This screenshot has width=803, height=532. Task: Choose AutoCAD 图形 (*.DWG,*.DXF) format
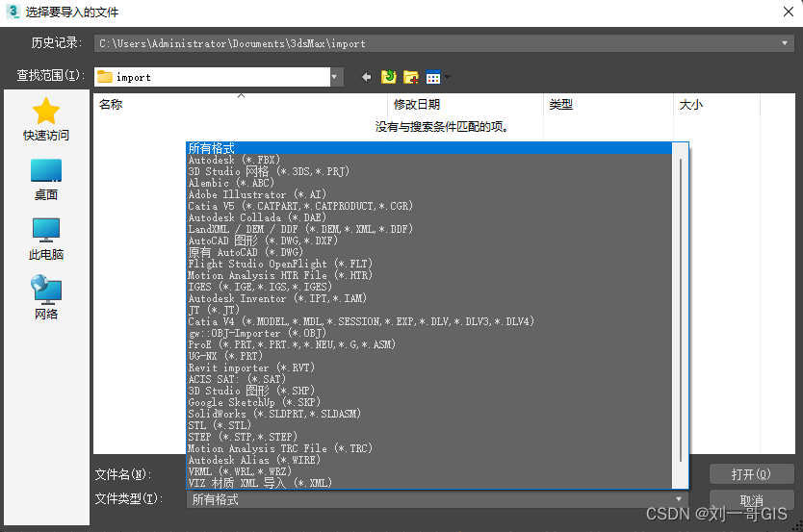coord(429,241)
